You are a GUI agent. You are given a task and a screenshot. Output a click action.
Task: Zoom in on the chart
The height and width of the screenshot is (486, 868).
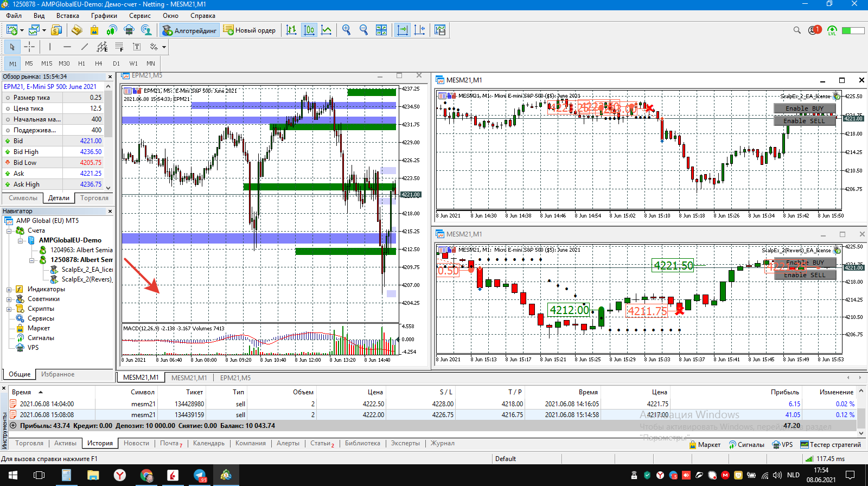(x=347, y=30)
